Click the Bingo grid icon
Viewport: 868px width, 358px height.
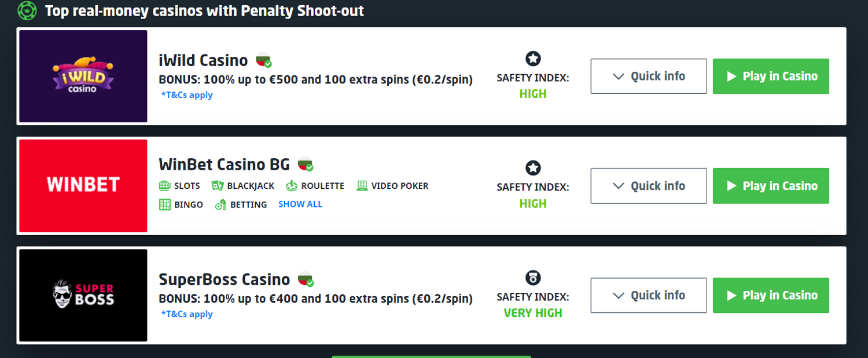coord(165,204)
